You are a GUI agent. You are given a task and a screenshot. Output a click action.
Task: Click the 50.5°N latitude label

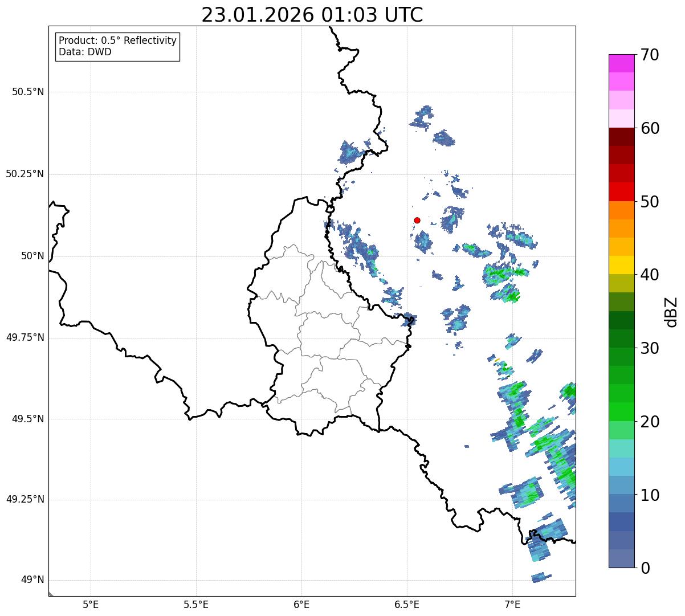pyautogui.click(x=28, y=92)
